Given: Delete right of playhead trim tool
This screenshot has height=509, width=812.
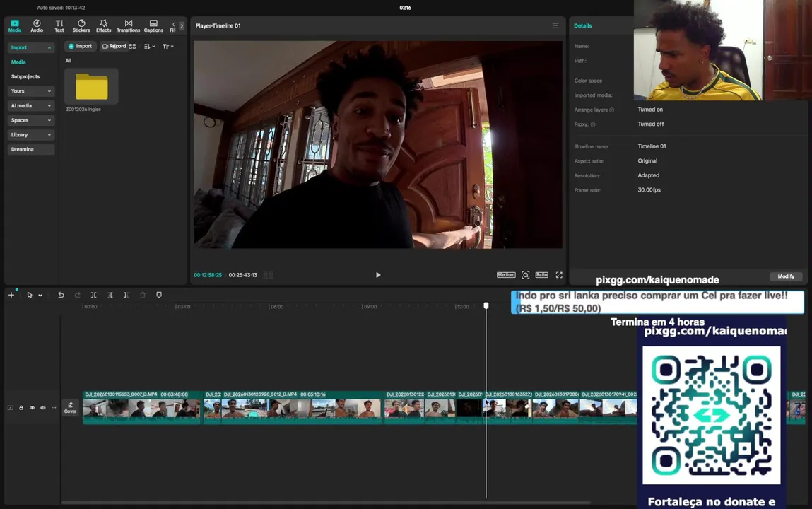Looking at the screenshot, I should point(126,295).
